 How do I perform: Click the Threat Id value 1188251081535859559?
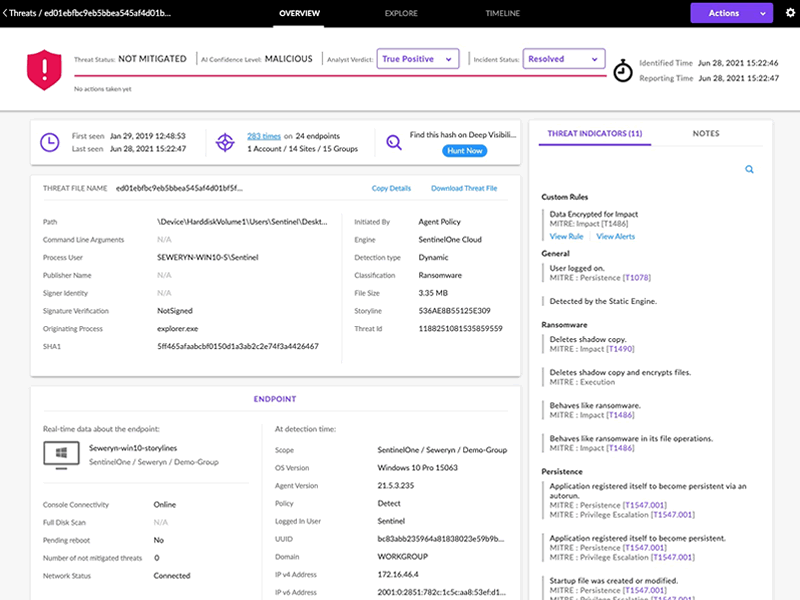click(x=460, y=329)
